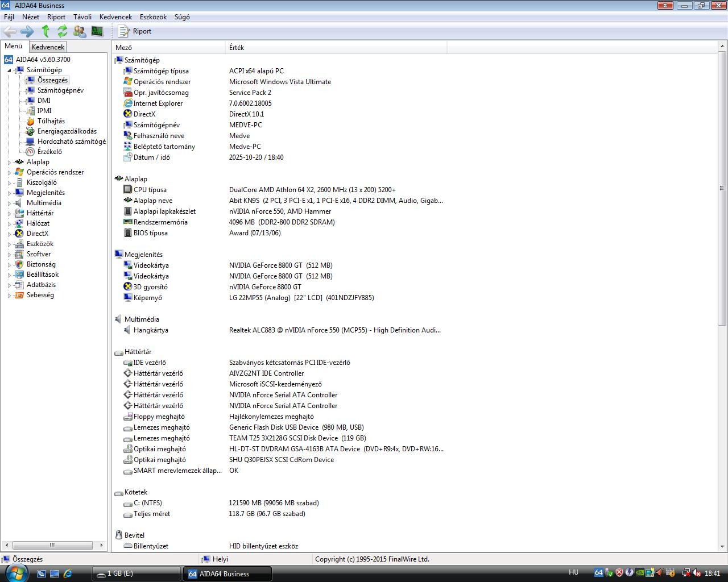This screenshot has height=582, width=728.
Task: Click the Érték column header
Action: pos(336,48)
